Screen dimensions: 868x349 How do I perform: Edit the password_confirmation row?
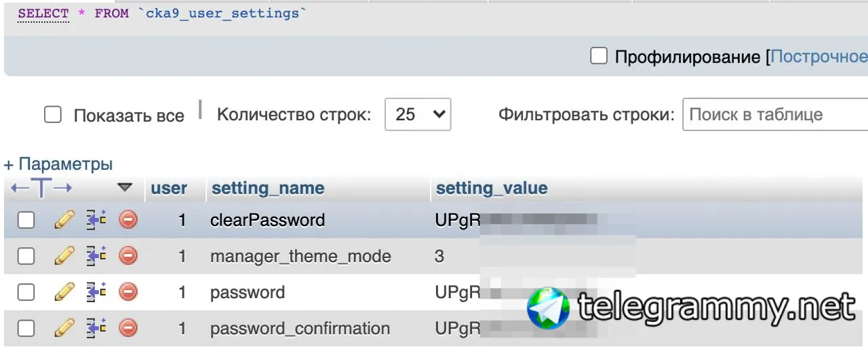coord(64,329)
